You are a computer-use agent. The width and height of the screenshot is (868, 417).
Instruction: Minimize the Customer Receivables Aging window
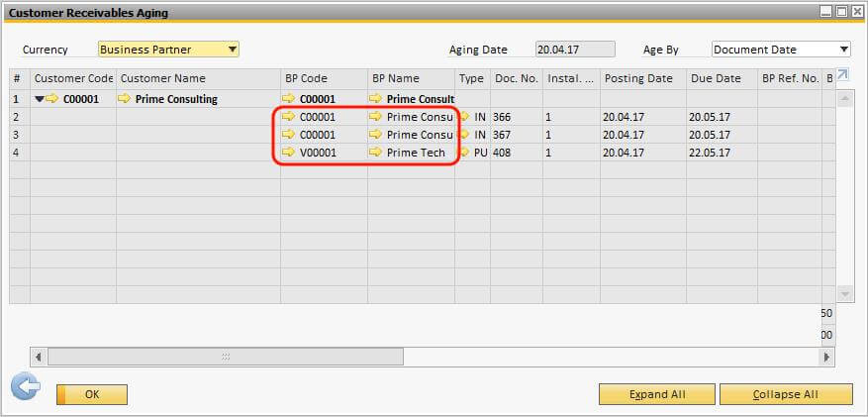click(825, 12)
